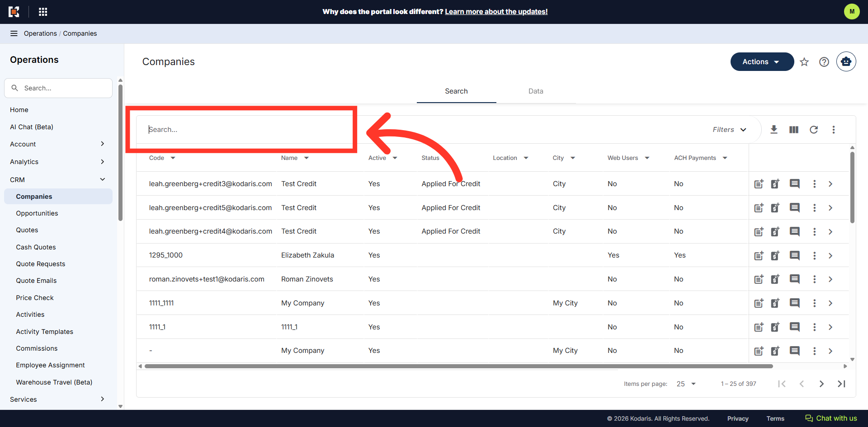The image size is (868, 427).
Task: Favorite this page with the star icon
Action: [x=804, y=62]
